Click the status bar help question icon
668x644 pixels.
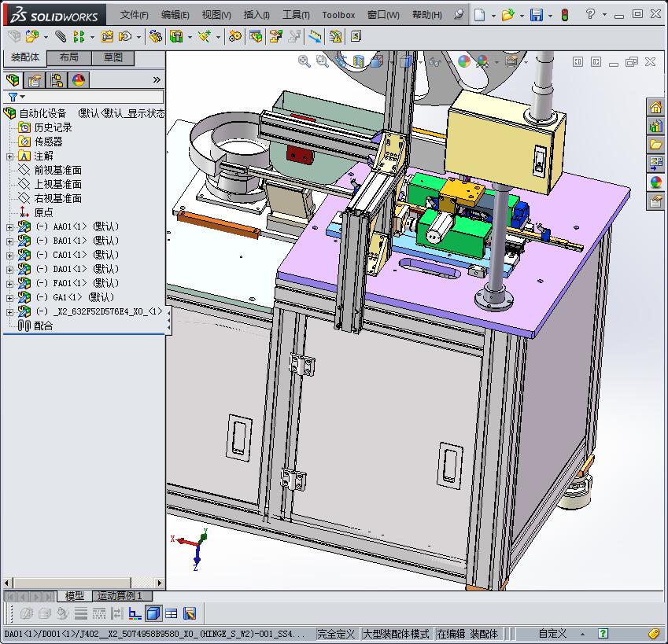coord(603,633)
